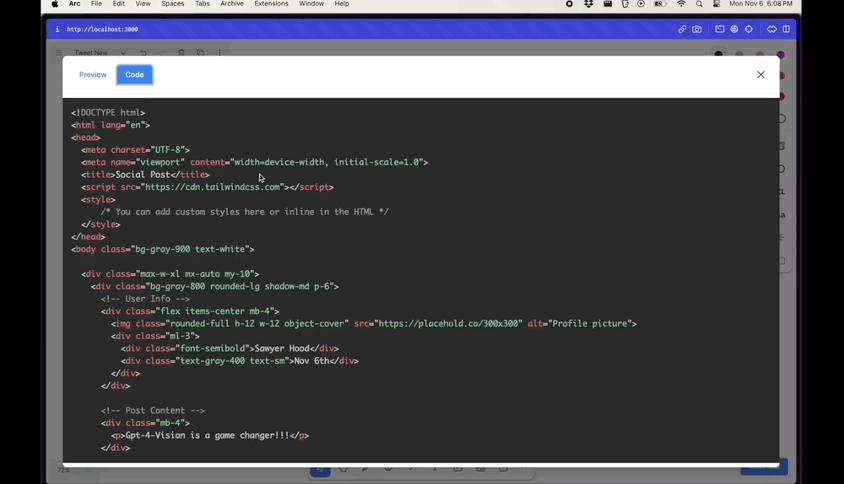844x484 pixels.
Task: Open the Tabs menu
Action: (202, 4)
